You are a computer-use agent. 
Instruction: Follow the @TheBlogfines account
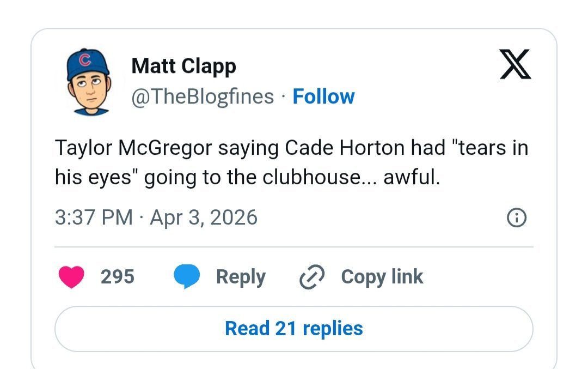tap(323, 96)
